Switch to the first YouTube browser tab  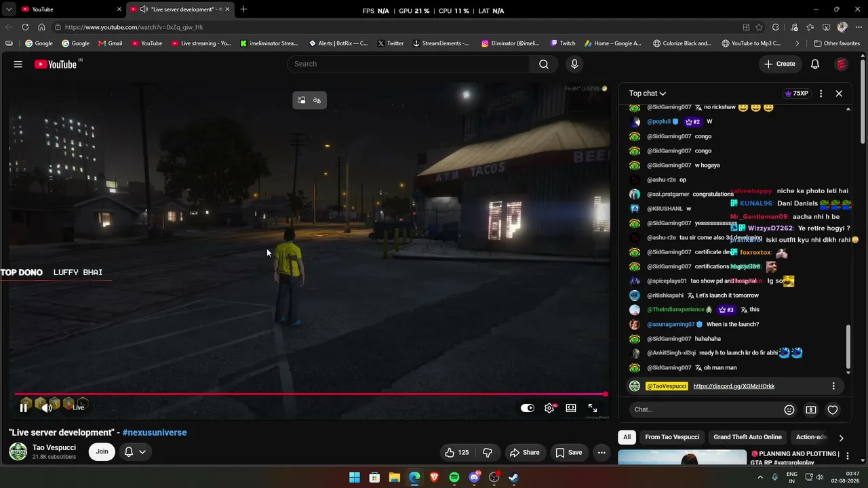click(71, 9)
